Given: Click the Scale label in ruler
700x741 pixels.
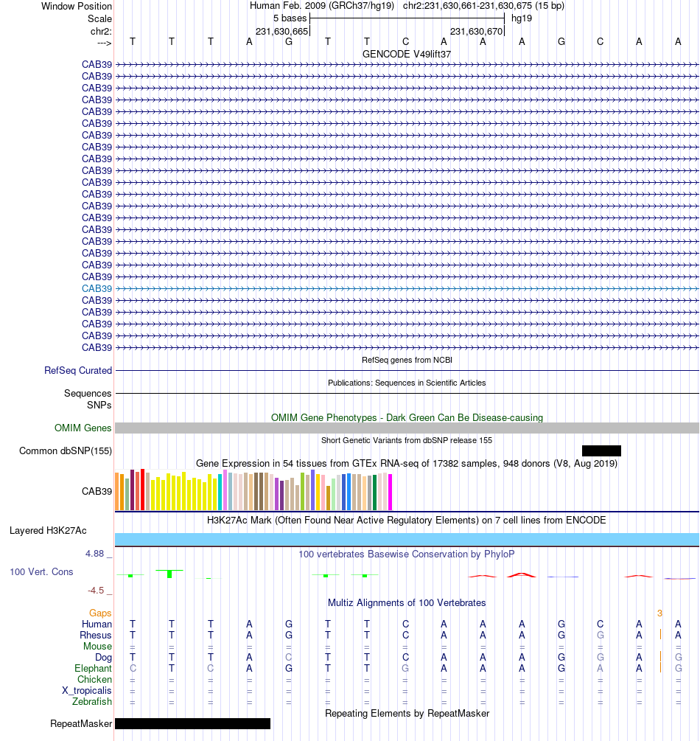Looking at the screenshot, I should point(99,19).
